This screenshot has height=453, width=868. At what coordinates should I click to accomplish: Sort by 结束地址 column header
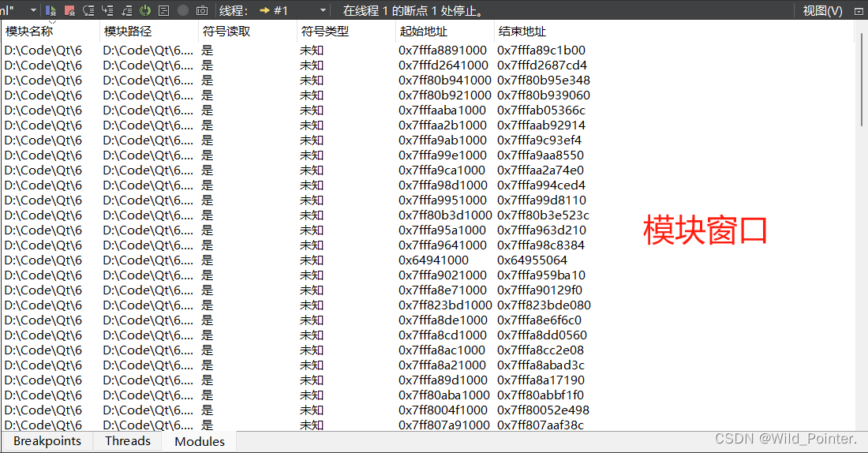click(522, 32)
